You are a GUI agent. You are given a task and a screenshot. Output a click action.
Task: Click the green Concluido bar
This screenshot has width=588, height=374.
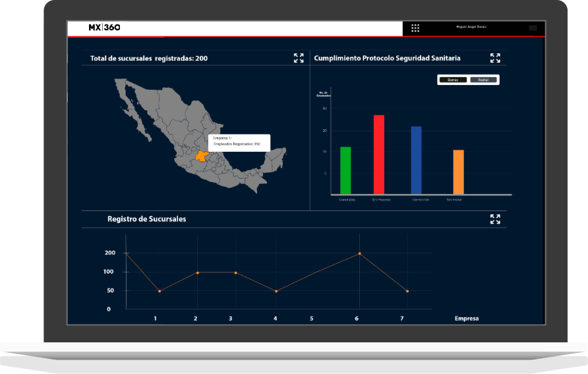345,170
